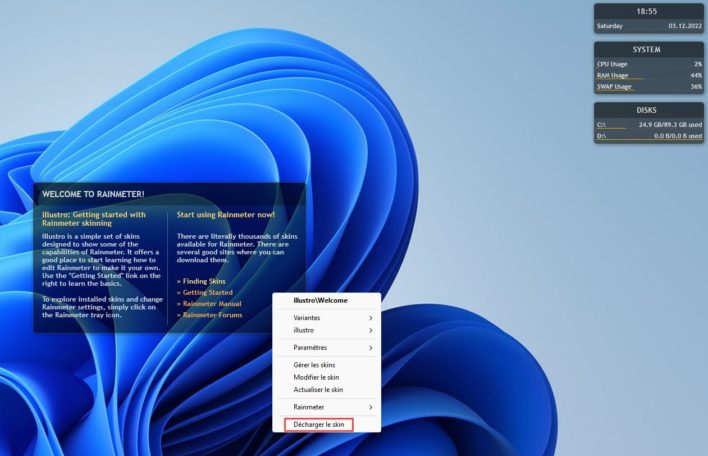Open the Rainmeter Forums link

[210, 315]
